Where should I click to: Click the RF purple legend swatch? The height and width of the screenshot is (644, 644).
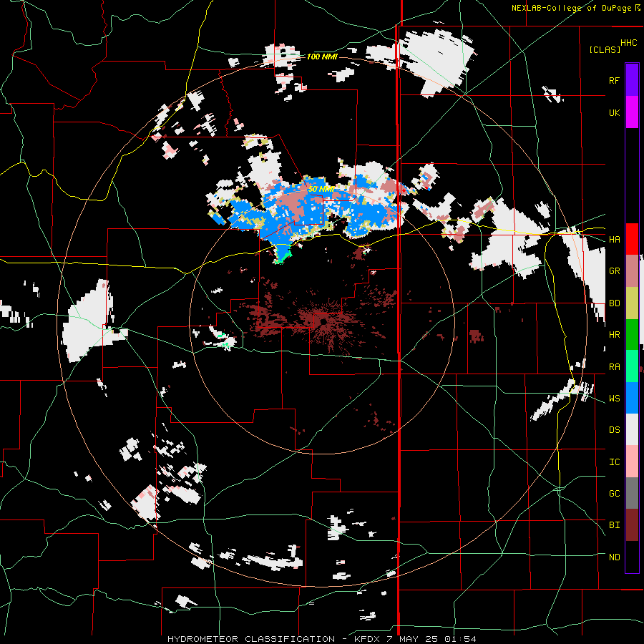pyautogui.click(x=632, y=80)
